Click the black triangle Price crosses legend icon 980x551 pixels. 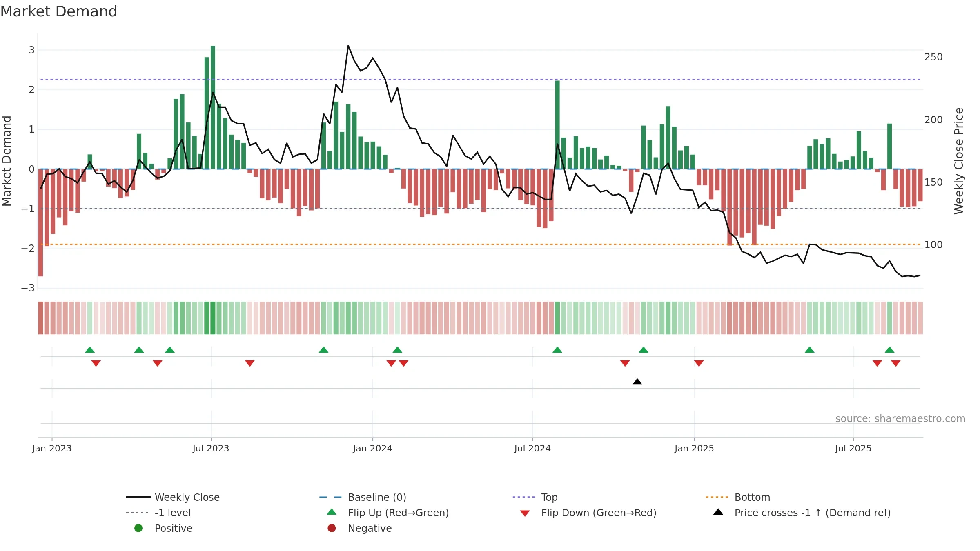[718, 512]
